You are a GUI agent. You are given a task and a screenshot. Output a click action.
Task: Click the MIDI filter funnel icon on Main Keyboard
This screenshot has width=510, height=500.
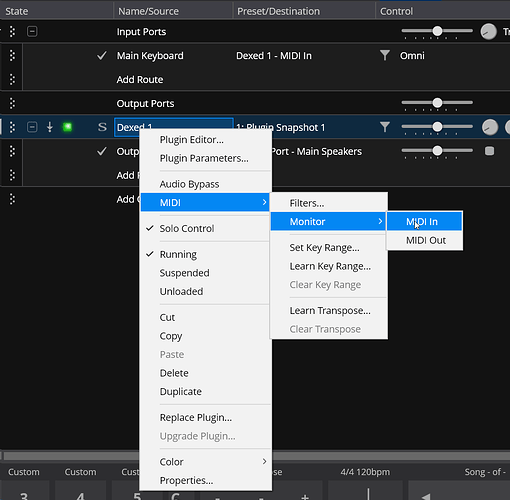(x=385, y=55)
